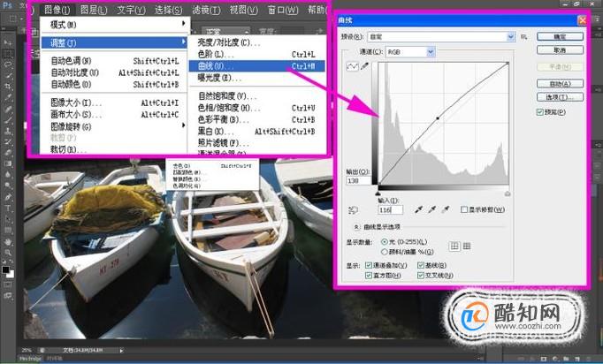Open the 图层(L) menu

[95, 10]
